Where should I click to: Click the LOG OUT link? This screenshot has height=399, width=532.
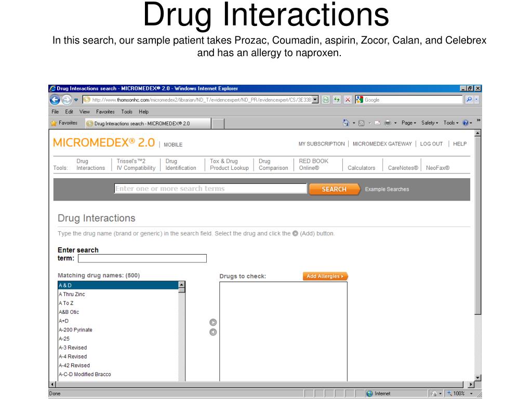[x=431, y=144]
